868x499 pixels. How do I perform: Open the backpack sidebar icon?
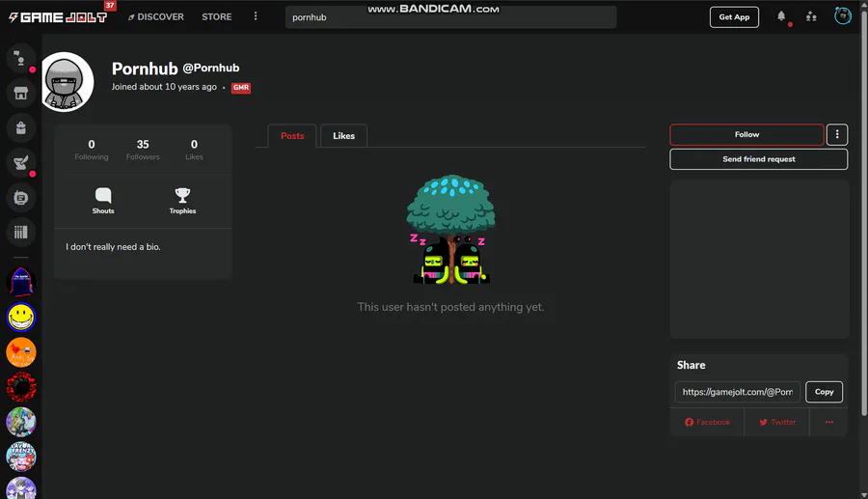20,128
